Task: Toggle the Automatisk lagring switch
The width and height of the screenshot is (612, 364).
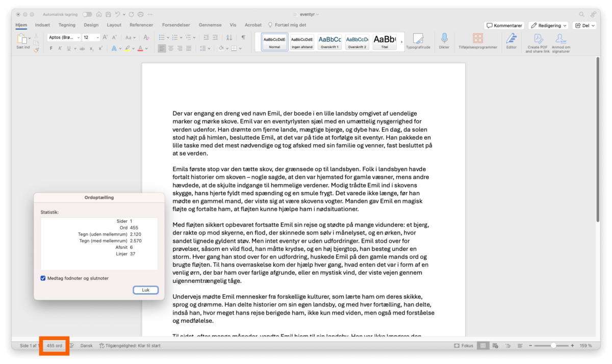Action: pyautogui.click(x=87, y=14)
